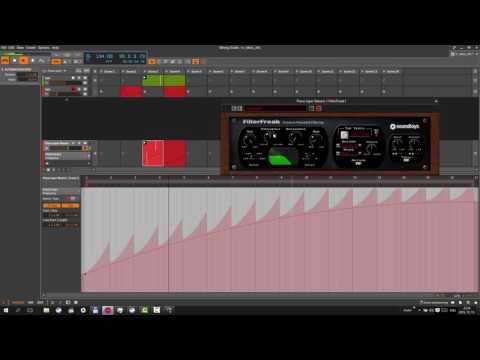Open File Explorer from taskbar
480x360 pixels.
coord(46,310)
